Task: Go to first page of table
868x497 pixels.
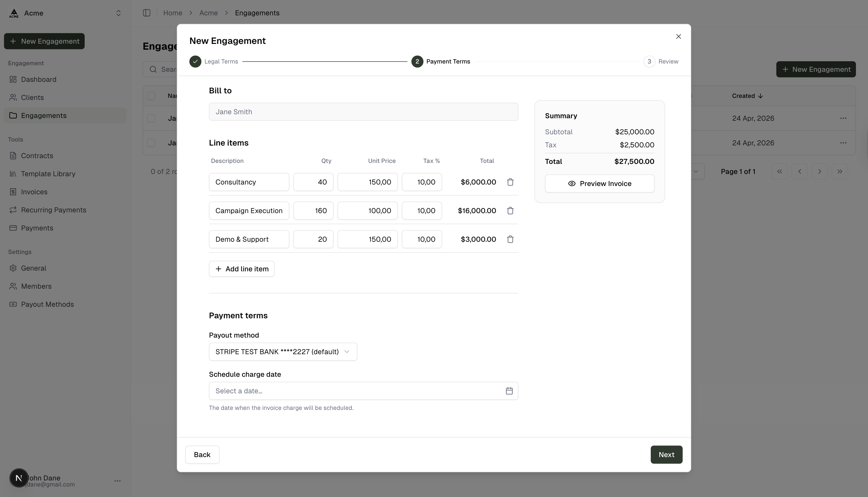Action: click(780, 171)
